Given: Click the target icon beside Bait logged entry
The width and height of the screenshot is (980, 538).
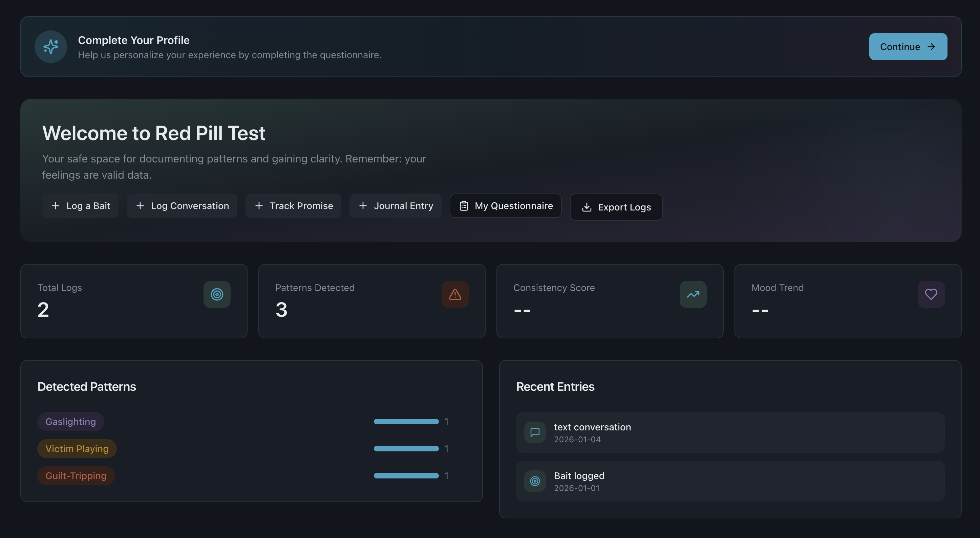Looking at the screenshot, I should point(534,481).
